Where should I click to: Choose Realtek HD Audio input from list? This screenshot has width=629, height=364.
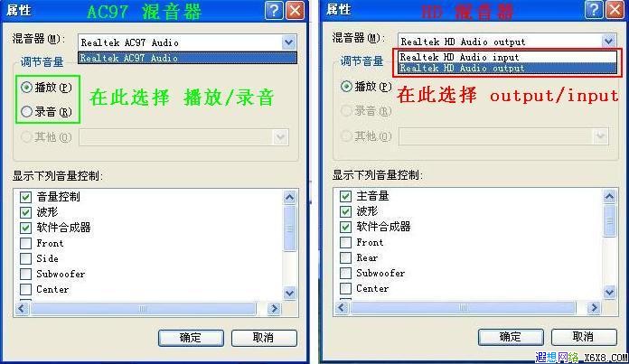[507, 57]
